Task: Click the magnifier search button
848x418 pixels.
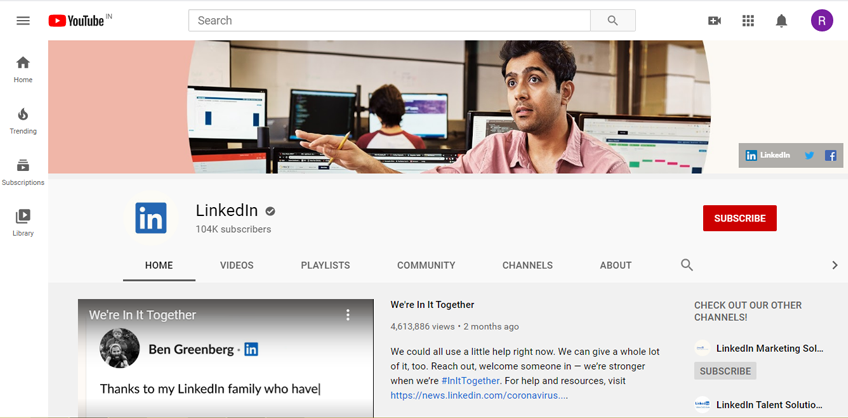Action: click(x=613, y=21)
